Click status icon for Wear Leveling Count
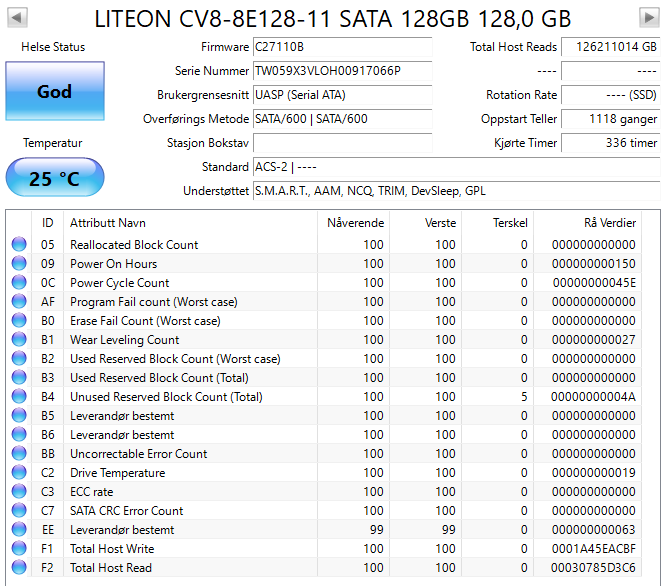The width and height of the screenshot is (667, 586). 19,339
